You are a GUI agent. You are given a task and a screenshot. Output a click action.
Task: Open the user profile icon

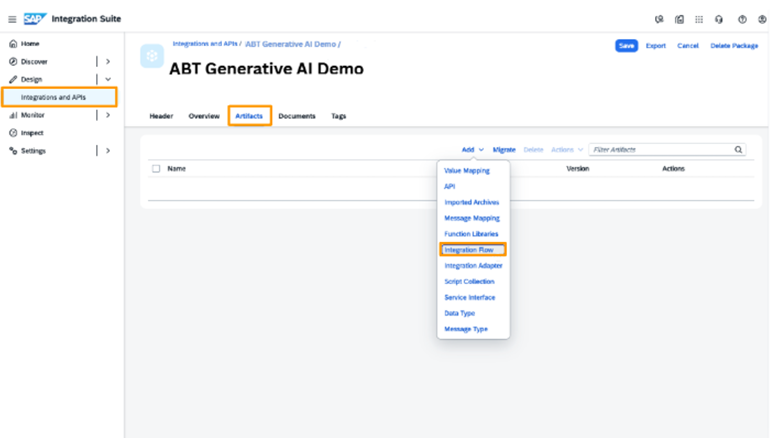(x=762, y=19)
